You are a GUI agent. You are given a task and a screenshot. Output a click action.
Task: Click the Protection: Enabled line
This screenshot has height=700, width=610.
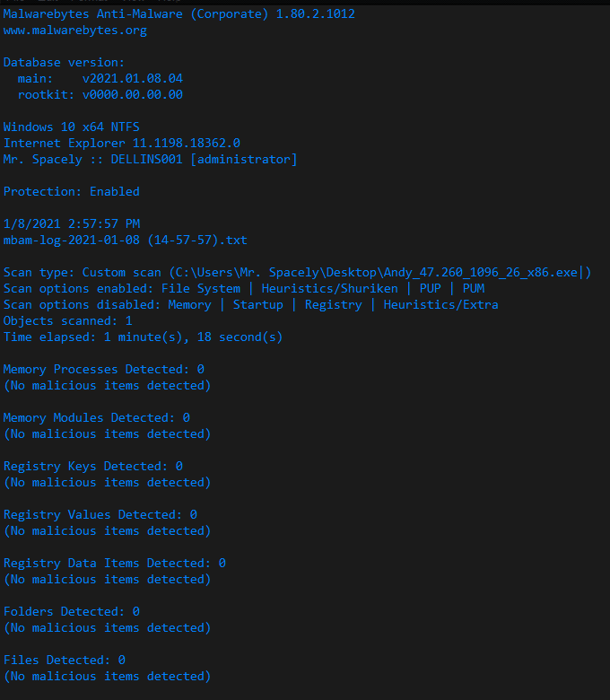pyautogui.click(x=72, y=191)
